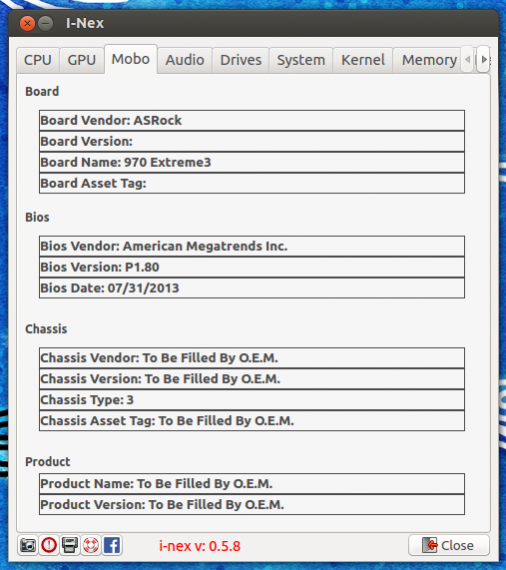
Task: Go to the Drives tab
Action: click(x=241, y=60)
